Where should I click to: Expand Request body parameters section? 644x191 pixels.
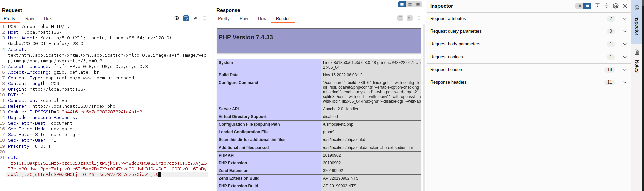pos(625,44)
